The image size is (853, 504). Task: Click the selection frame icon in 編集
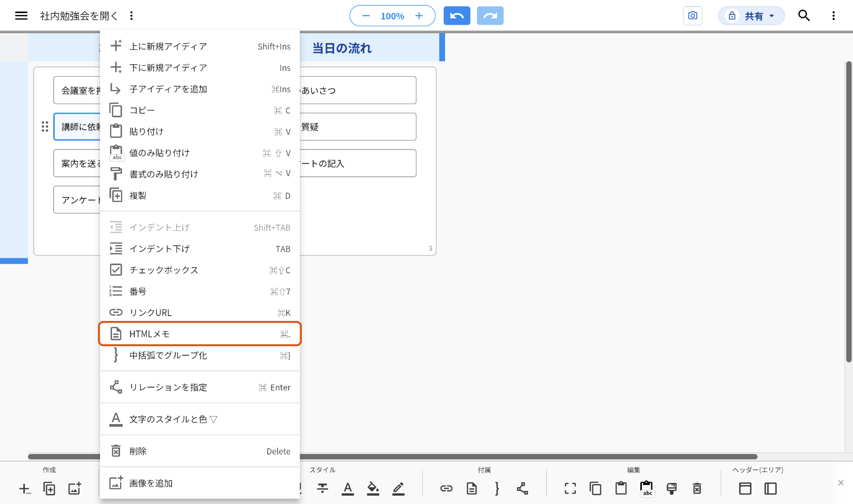570,489
